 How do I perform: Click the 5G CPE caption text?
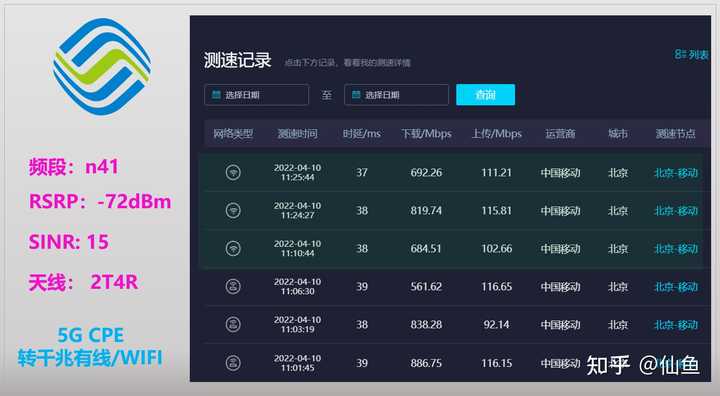(x=90, y=335)
